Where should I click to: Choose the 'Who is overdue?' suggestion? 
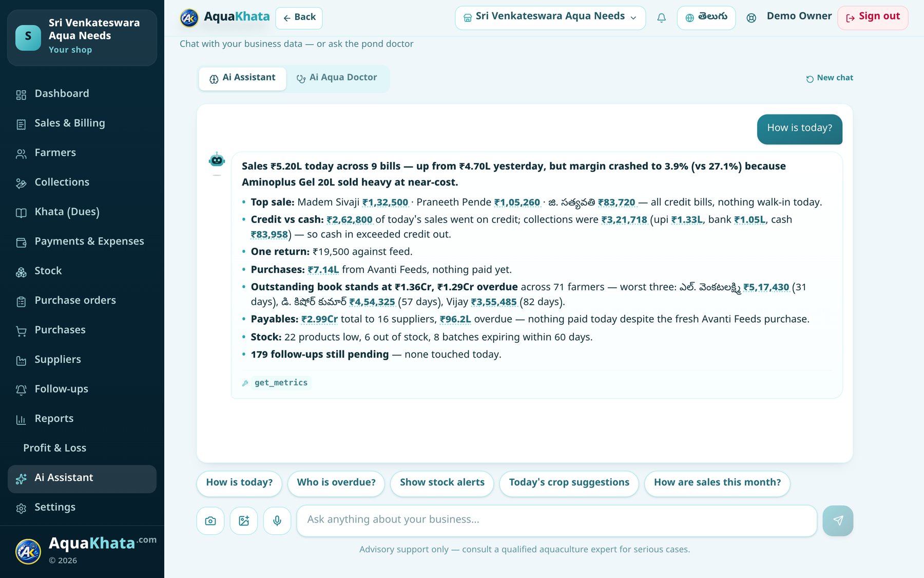336,483
